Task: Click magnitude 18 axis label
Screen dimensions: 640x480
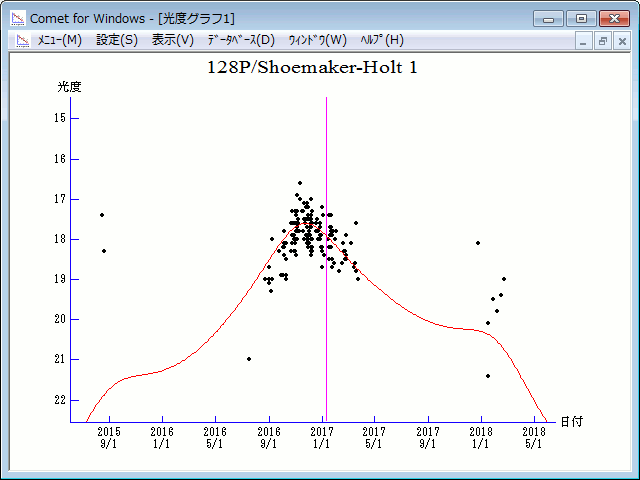Action: pos(60,239)
